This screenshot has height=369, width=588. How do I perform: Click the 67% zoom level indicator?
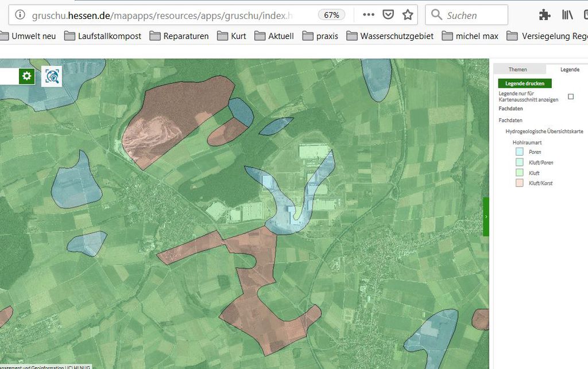(331, 15)
